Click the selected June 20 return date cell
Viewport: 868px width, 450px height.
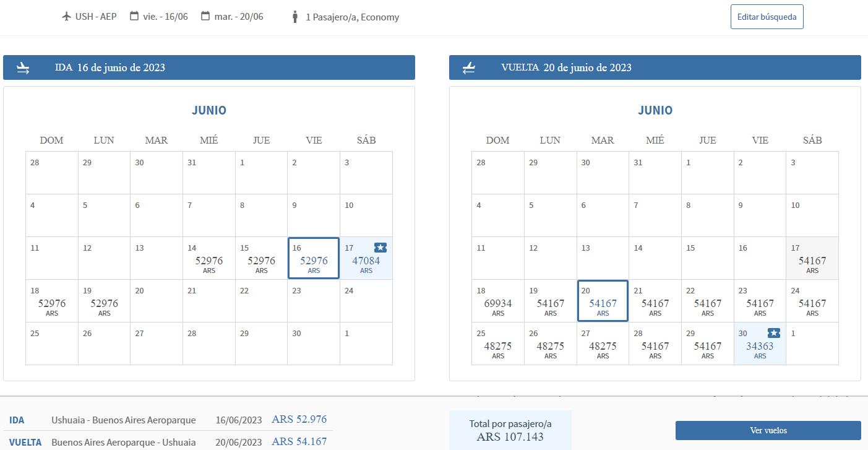603,301
